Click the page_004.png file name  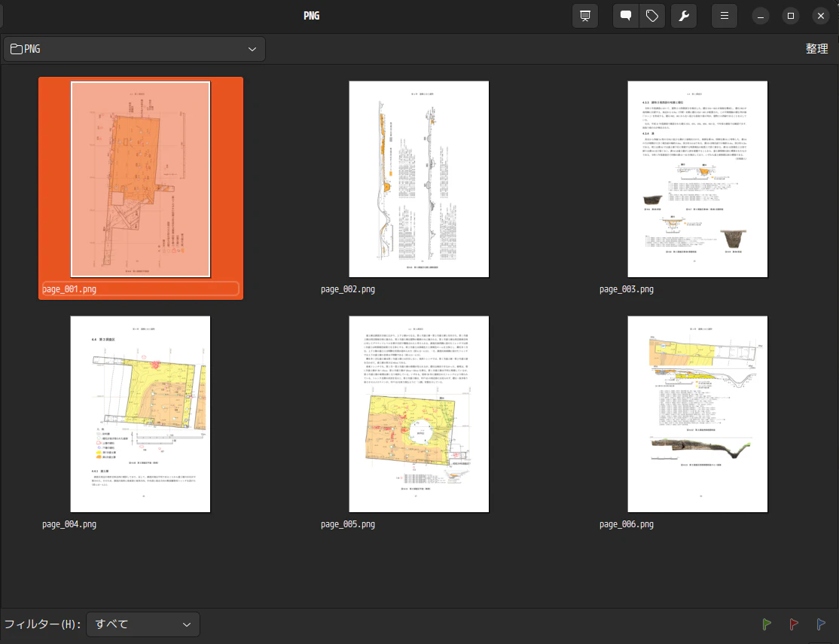pos(69,524)
